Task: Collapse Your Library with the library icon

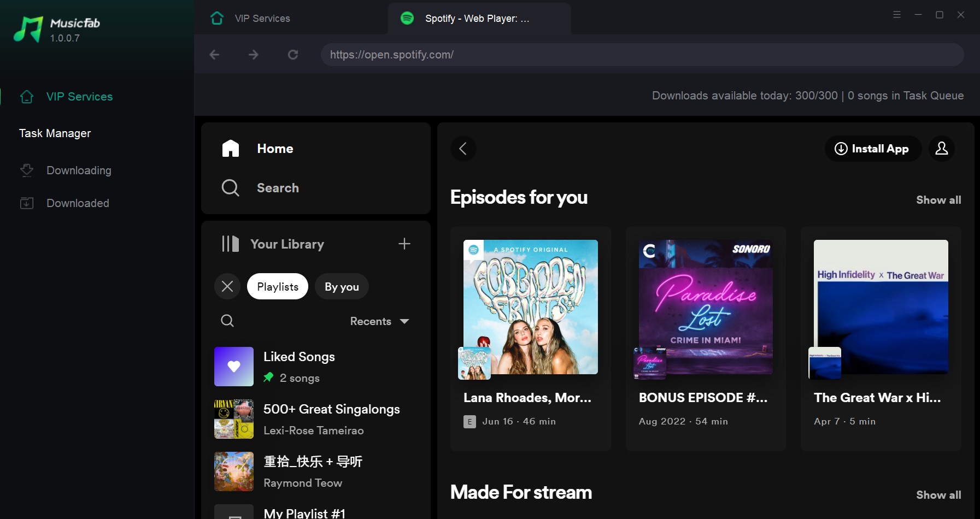Action: tap(231, 244)
